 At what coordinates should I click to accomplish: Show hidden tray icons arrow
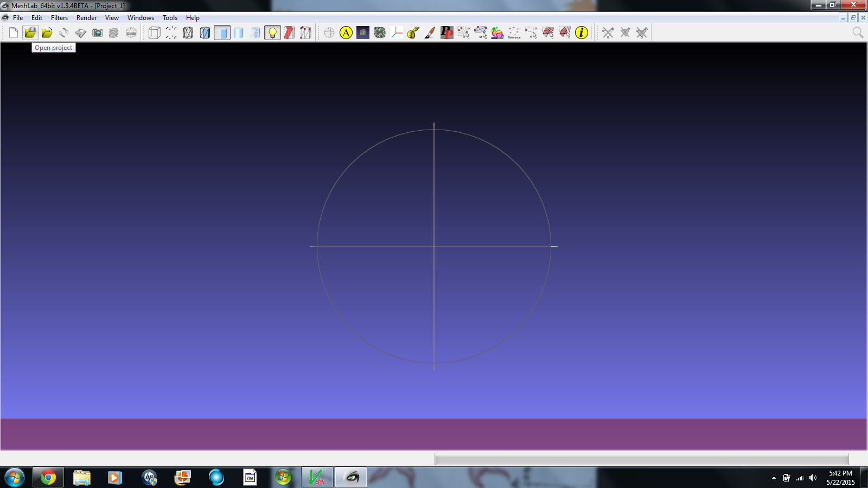coord(774,478)
